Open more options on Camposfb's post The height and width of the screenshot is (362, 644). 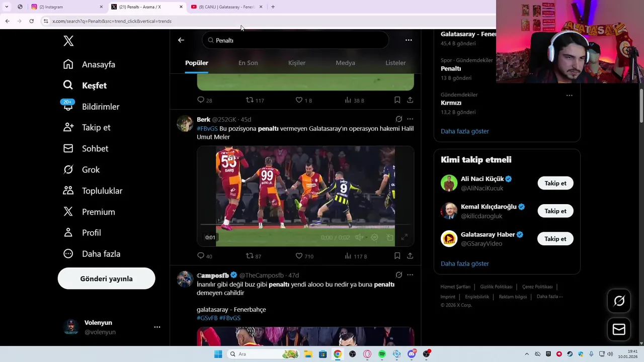point(410,275)
